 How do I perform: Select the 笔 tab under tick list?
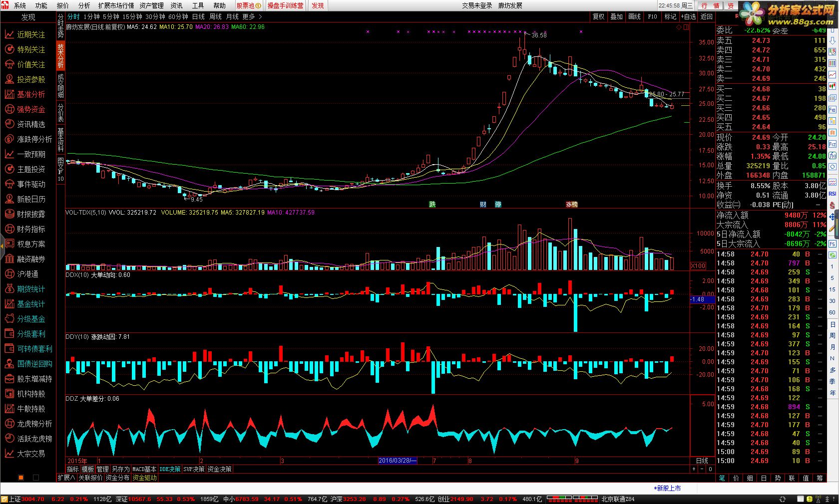tap(722, 478)
